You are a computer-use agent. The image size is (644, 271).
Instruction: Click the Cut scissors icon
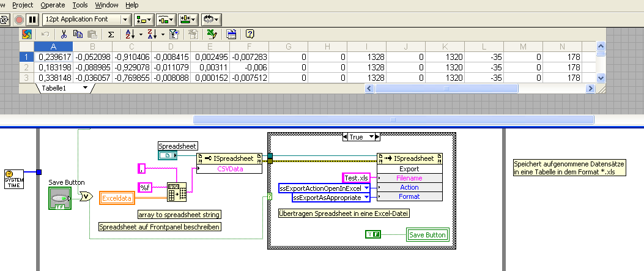[62, 34]
